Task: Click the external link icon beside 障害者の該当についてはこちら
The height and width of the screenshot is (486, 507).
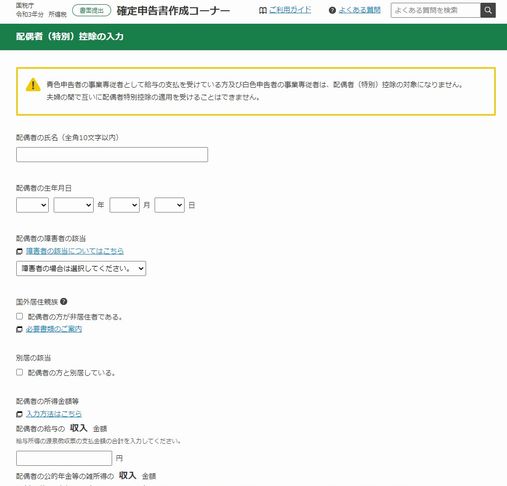Action: coord(19,251)
